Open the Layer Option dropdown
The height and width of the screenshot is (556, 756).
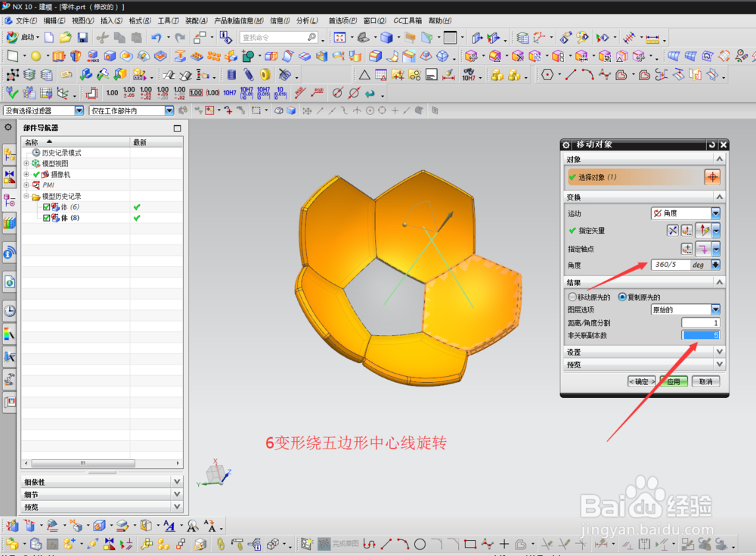(x=715, y=309)
